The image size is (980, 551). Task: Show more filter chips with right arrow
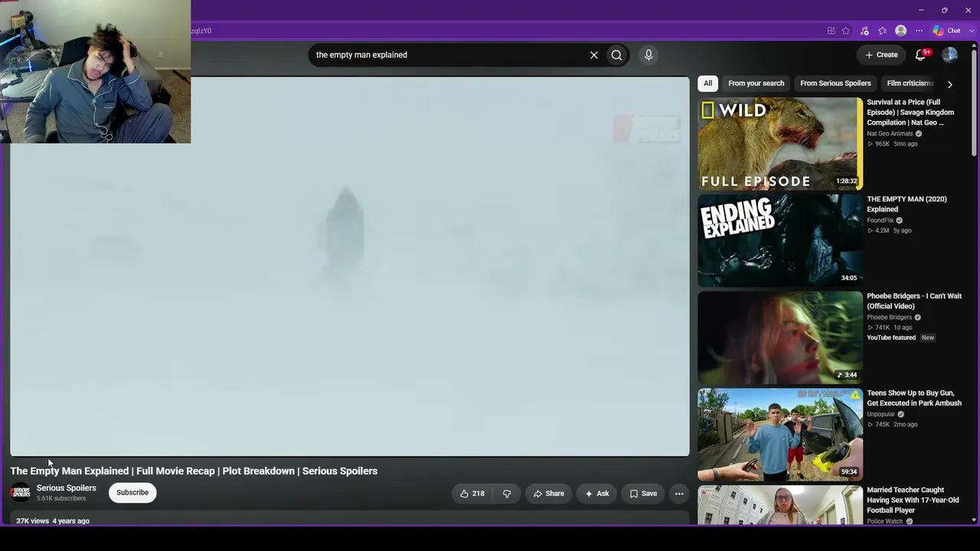tap(949, 83)
